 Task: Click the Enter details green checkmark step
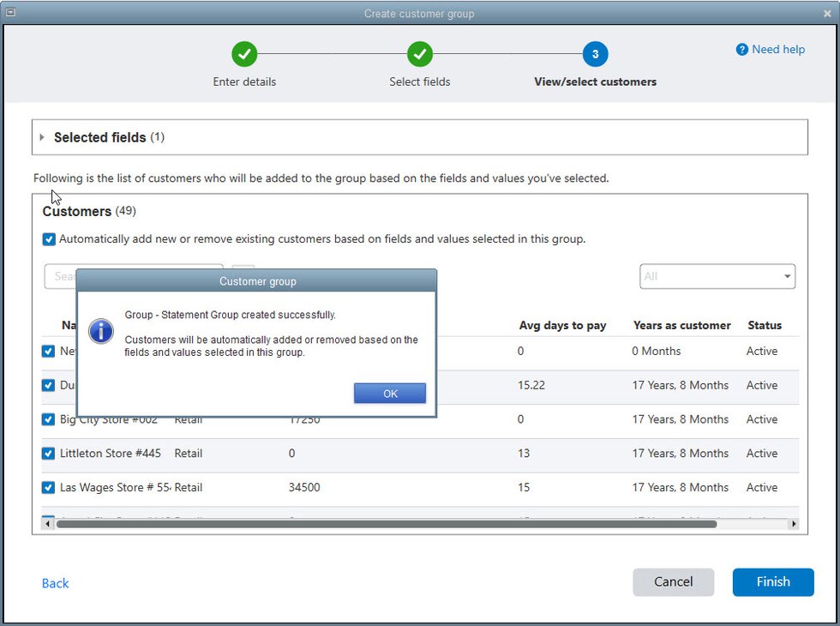pos(244,55)
